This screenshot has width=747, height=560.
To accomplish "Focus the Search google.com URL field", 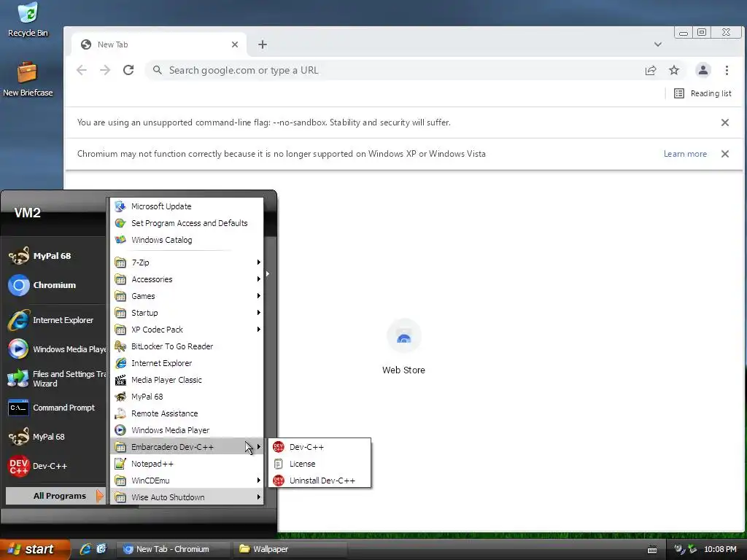I will [x=395, y=71].
